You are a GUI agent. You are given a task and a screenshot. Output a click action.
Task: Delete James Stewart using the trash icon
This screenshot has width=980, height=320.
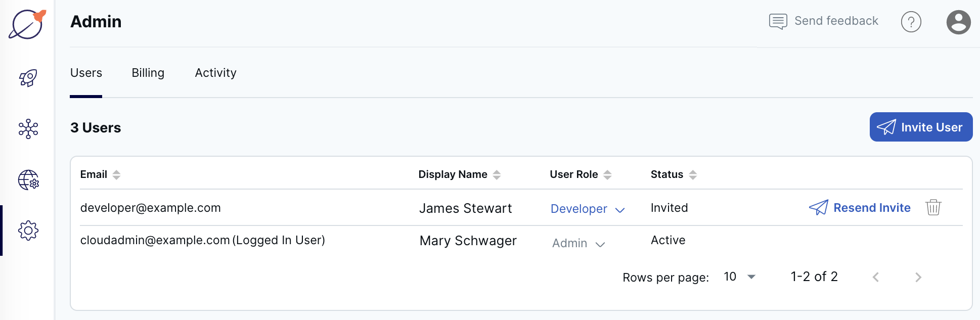tap(933, 207)
